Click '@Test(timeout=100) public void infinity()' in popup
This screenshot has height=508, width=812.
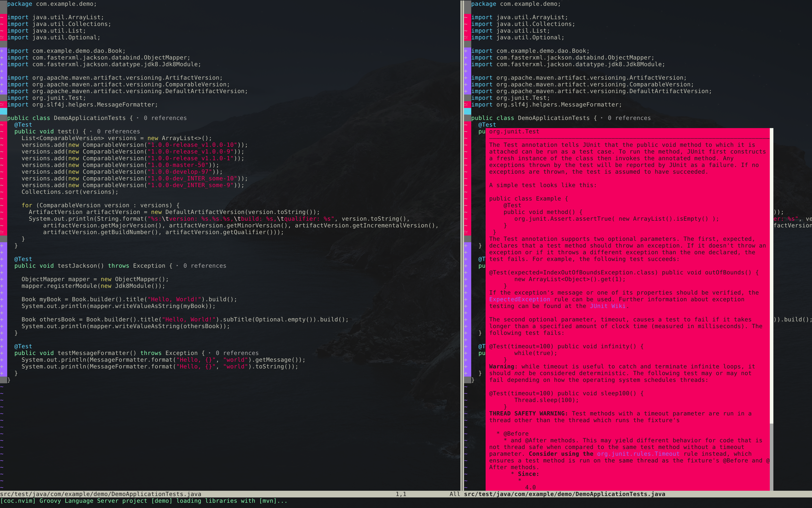point(566,346)
